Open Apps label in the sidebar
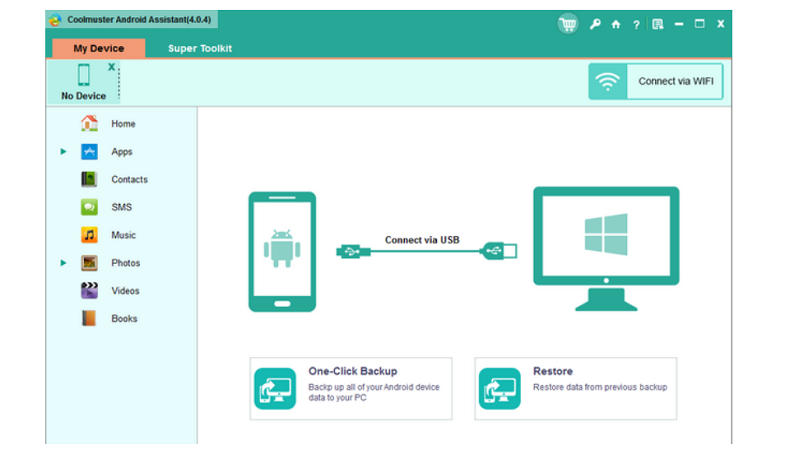Image resolution: width=785 pixels, height=454 pixels. (x=122, y=152)
